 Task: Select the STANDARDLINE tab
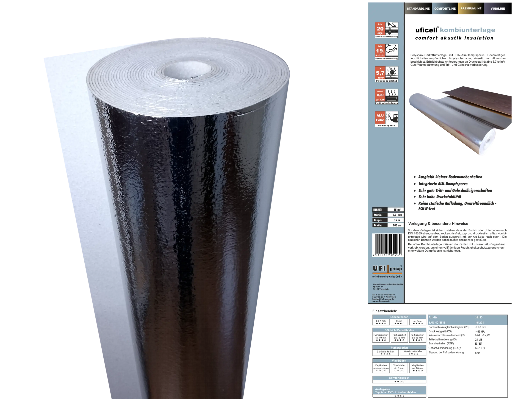(418, 9)
